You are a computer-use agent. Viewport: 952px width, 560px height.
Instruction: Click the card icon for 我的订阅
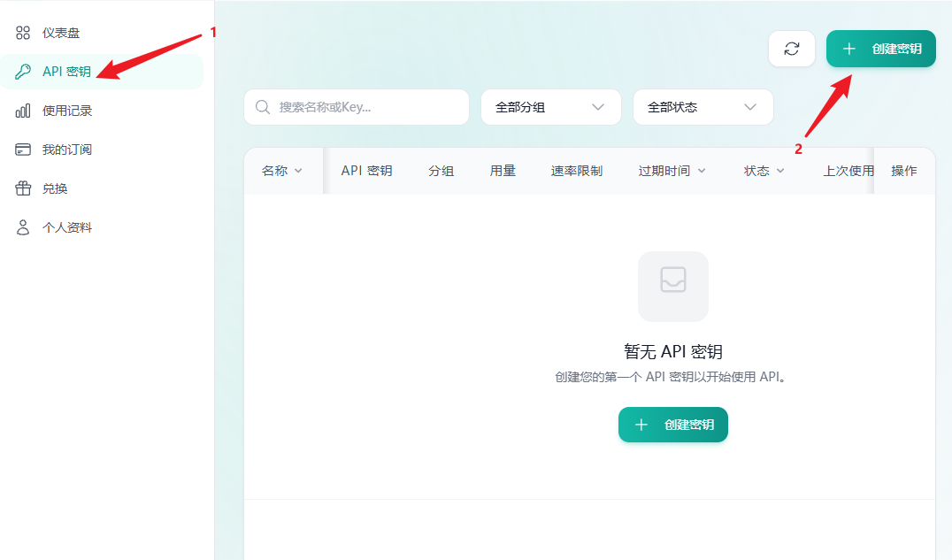coord(22,150)
